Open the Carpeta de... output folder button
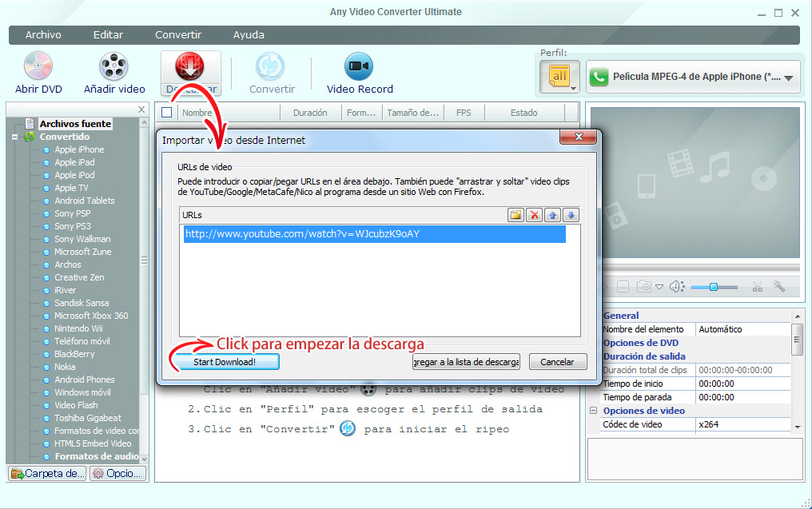The height and width of the screenshot is (509, 812). pos(48,473)
